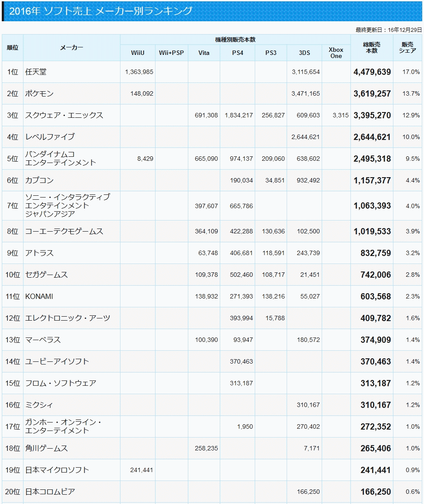Click the share value 13.7%
Screen dimensions: 424x504
[x=411, y=93]
